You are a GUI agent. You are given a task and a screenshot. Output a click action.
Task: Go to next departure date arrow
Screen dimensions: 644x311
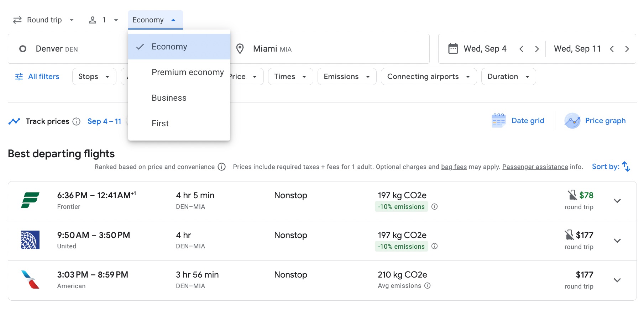537,49
